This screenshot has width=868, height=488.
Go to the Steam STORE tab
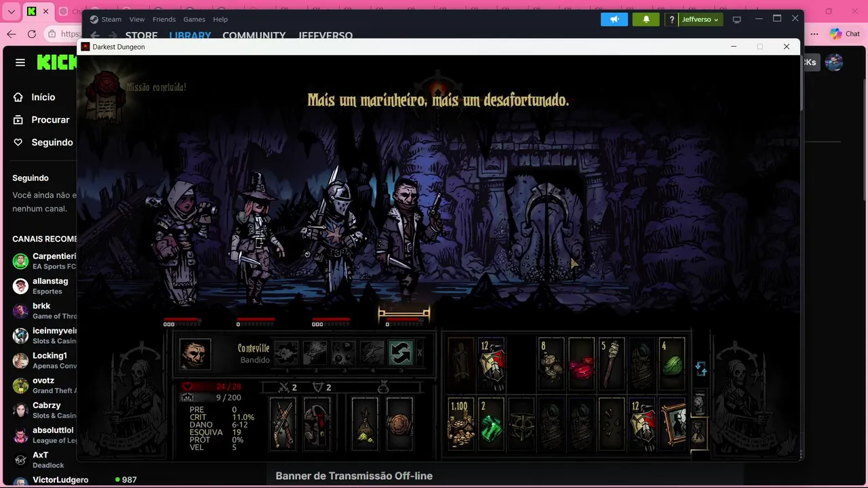click(141, 35)
